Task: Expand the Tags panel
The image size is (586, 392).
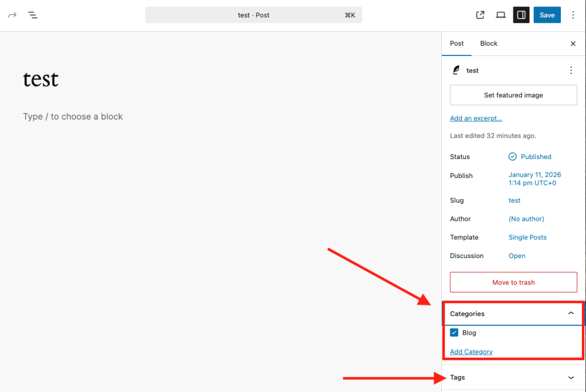Action: (571, 377)
